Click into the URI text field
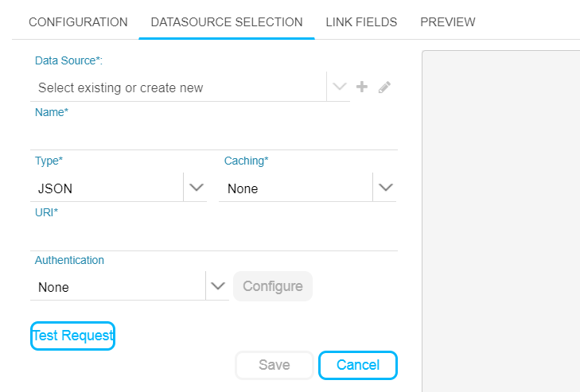The height and width of the screenshot is (392, 580). coord(213,236)
